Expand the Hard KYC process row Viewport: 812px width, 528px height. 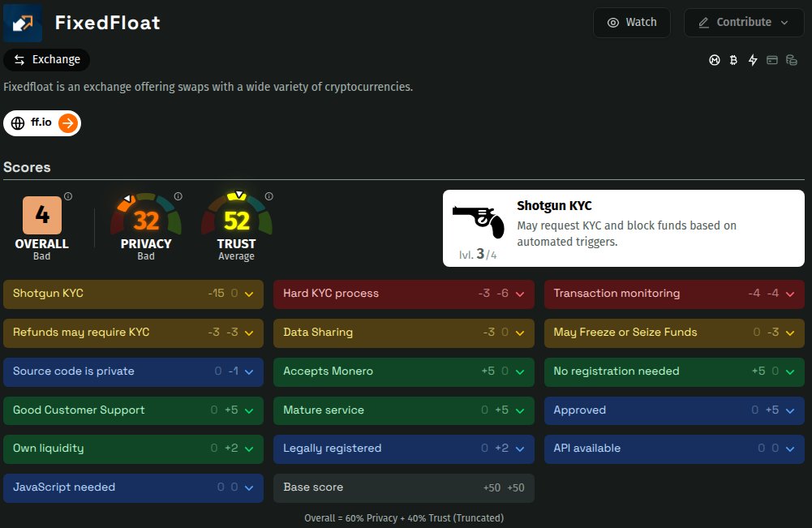click(404, 294)
